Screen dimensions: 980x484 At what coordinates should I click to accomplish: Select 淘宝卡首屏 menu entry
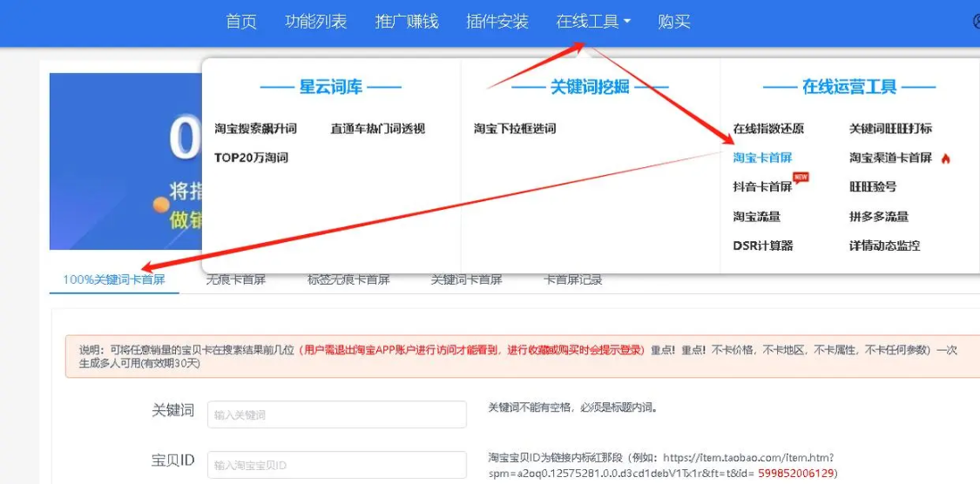coord(762,158)
